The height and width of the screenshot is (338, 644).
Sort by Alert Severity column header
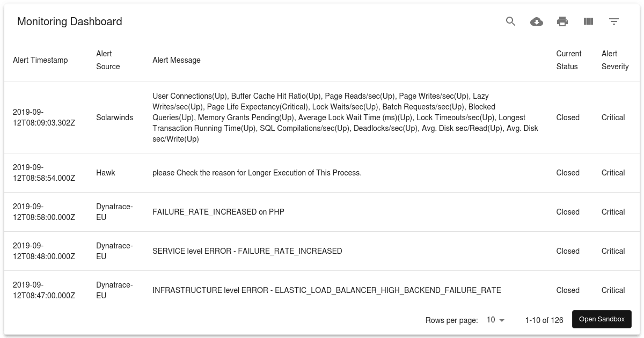click(615, 60)
